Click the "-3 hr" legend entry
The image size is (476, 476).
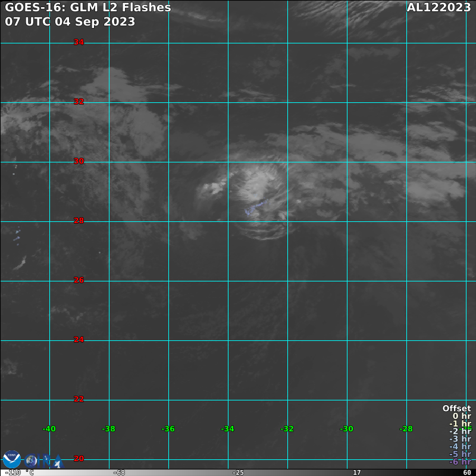click(x=460, y=439)
